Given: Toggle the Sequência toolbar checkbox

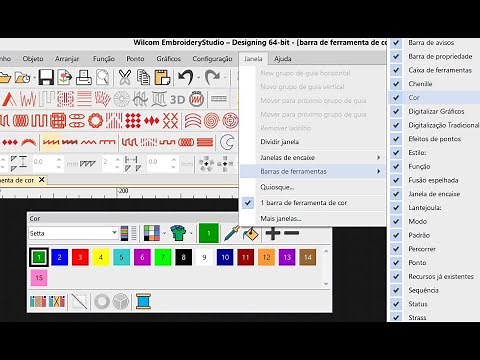Looking at the screenshot, I should (x=396, y=290).
